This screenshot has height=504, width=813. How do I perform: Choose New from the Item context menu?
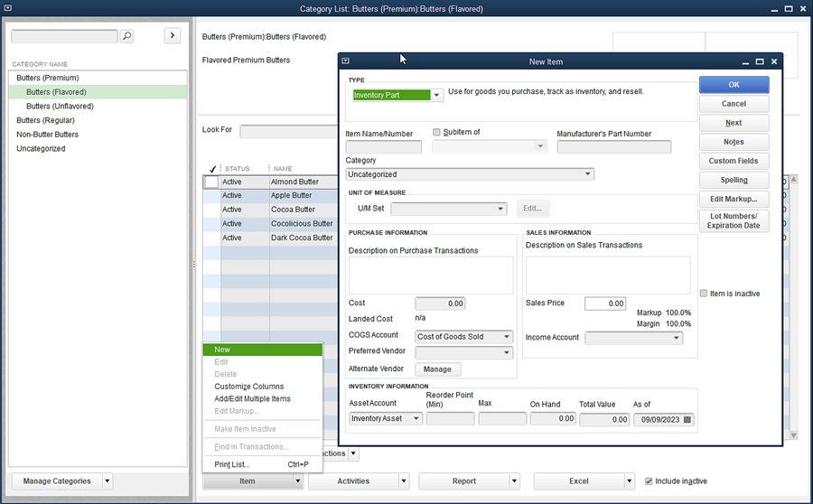(222, 350)
